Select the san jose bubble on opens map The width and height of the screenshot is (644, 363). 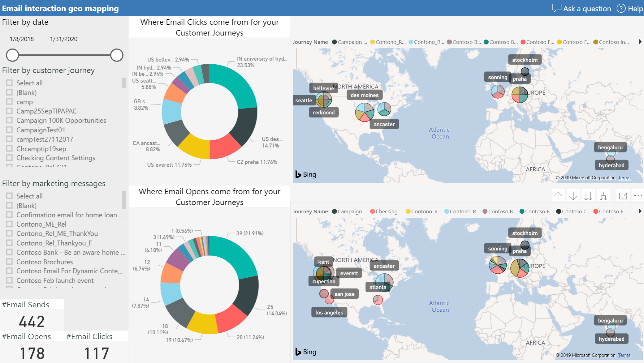[324, 293]
